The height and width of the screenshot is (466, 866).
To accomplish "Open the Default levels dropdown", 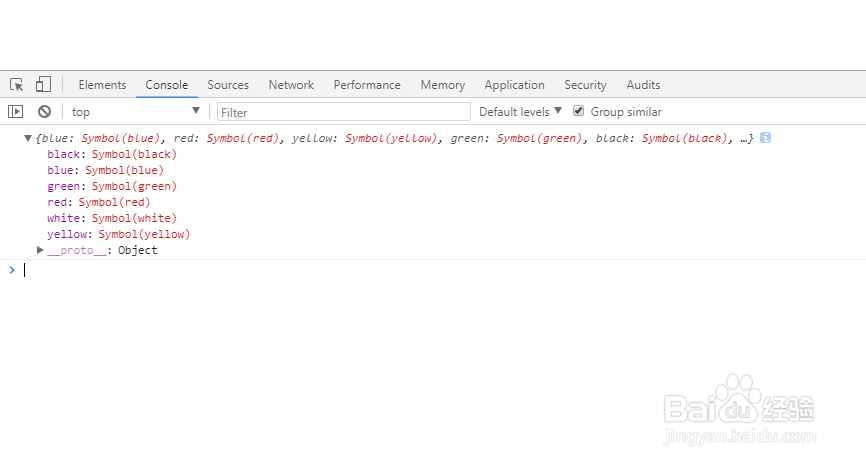I will point(520,112).
